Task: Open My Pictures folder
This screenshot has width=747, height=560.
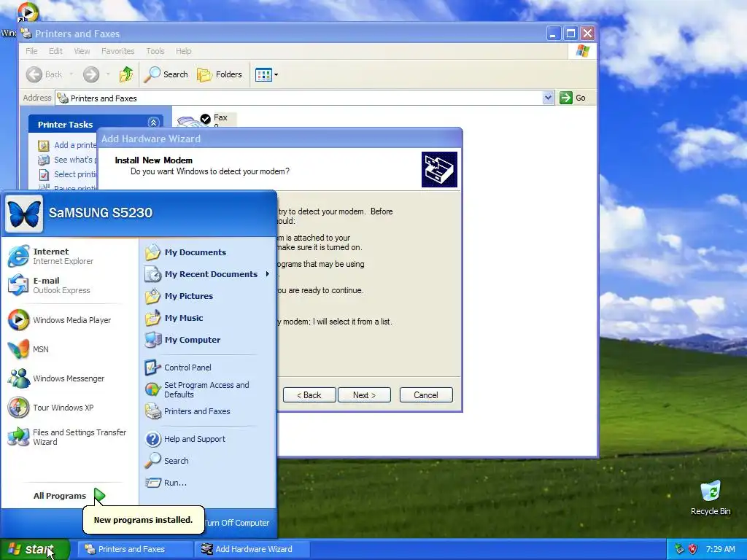Action: tap(179, 296)
